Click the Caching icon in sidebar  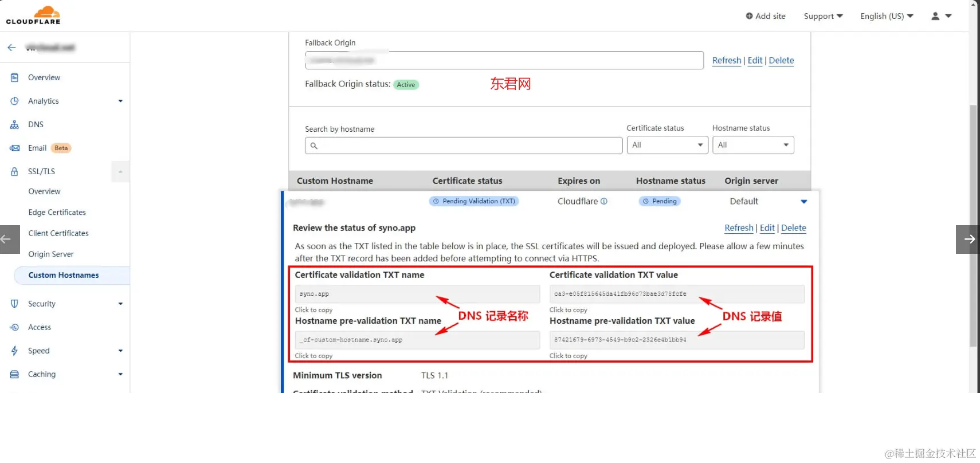(x=14, y=374)
